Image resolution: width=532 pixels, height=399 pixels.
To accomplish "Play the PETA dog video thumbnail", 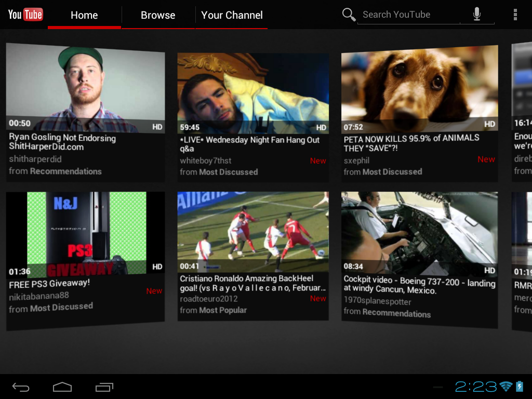I will point(419,88).
